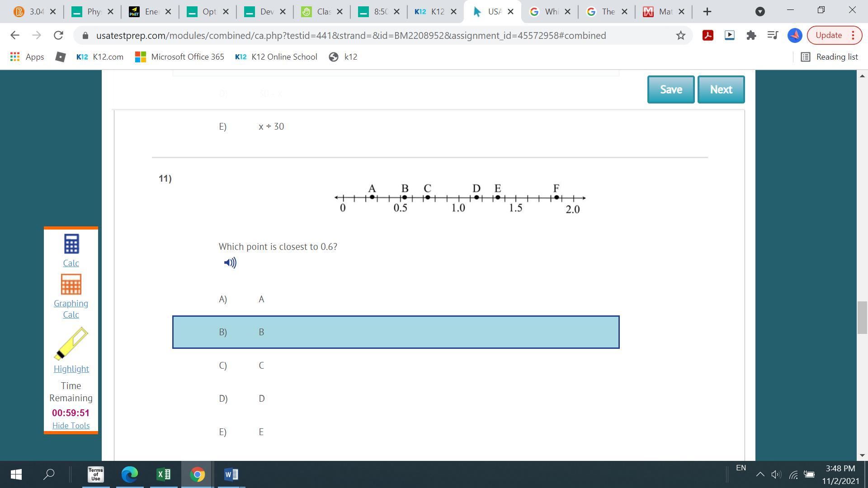Click the page vertical scrollbar thumb

click(x=862, y=317)
